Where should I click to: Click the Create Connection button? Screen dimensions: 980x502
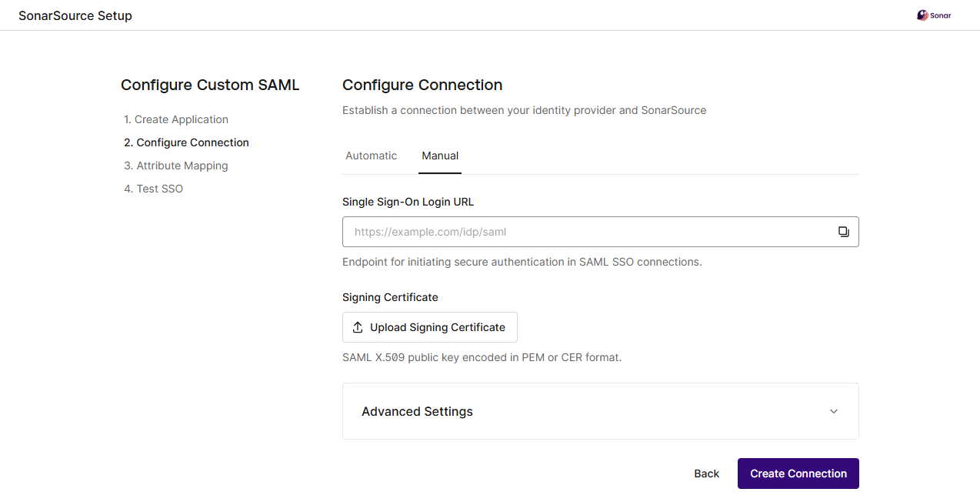click(798, 474)
